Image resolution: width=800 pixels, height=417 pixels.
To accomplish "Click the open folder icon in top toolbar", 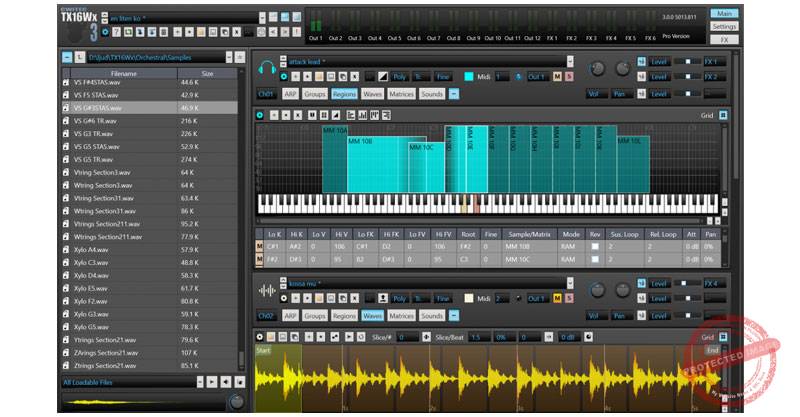I will (201, 32).
